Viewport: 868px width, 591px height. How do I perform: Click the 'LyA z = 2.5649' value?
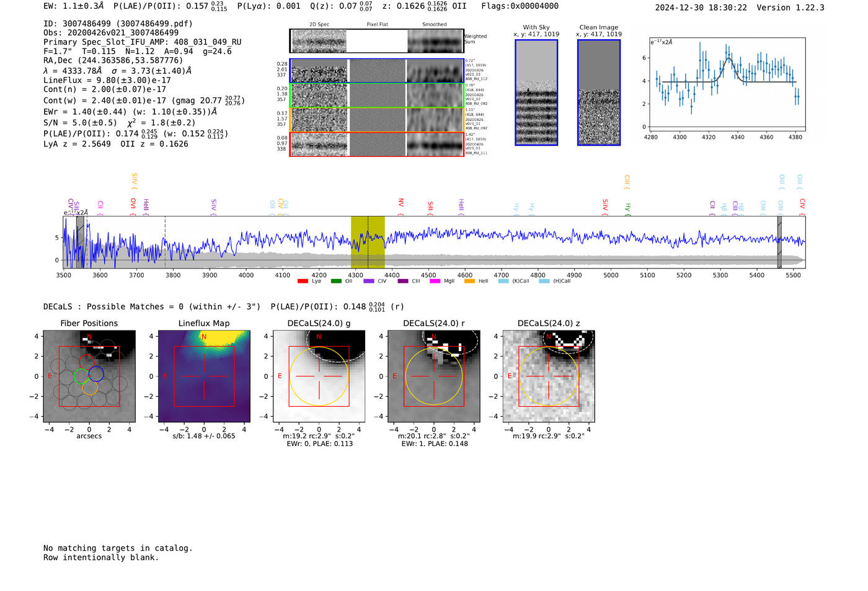(77, 144)
